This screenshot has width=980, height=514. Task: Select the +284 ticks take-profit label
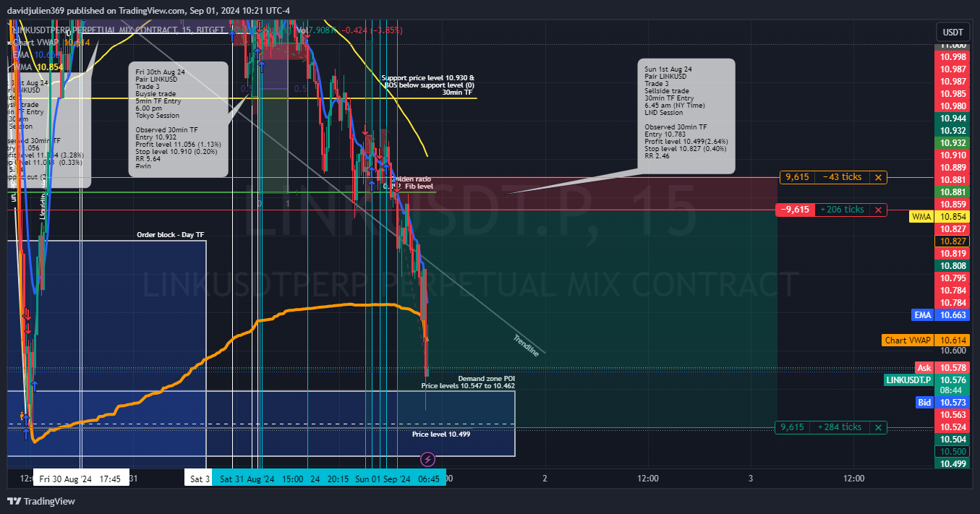pos(840,427)
